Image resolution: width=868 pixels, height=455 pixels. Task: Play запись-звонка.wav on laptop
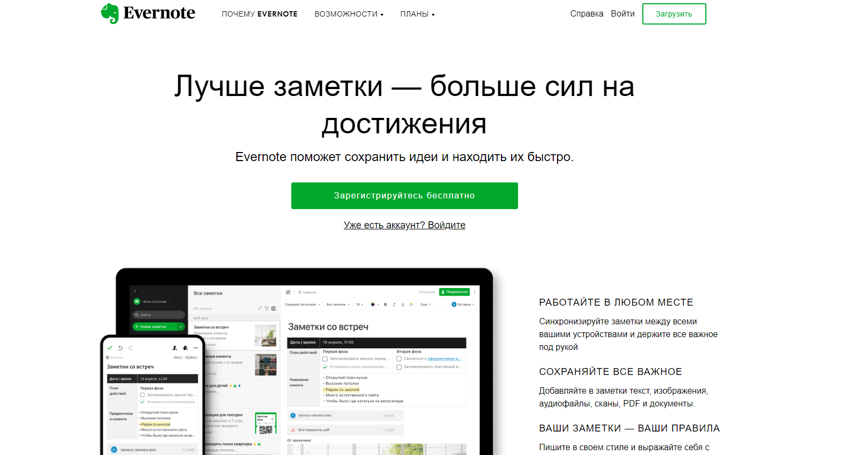click(293, 416)
